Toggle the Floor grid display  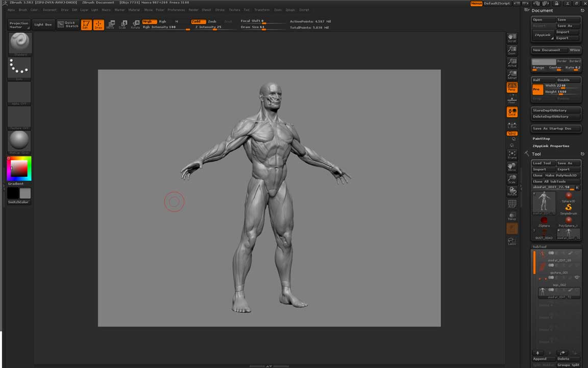click(x=512, y=100)
